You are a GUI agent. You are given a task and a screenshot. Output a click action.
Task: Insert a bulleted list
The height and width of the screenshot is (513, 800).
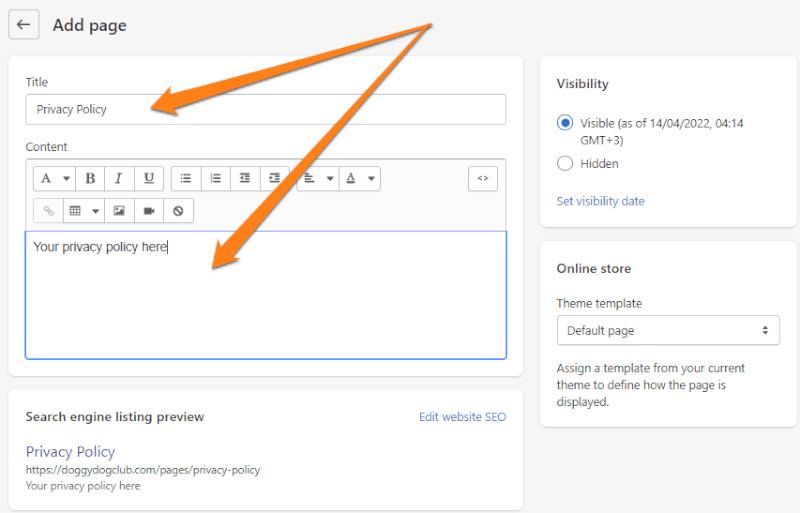tap(186, 179)
